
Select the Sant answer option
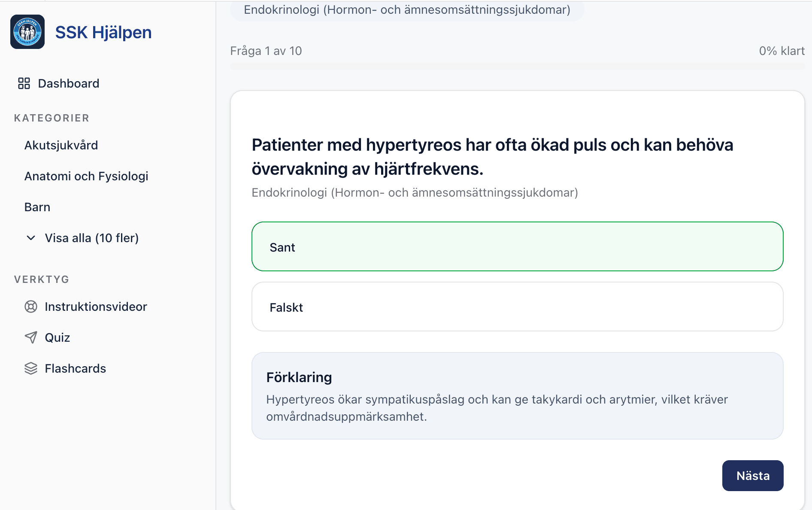tap(517, 246)
